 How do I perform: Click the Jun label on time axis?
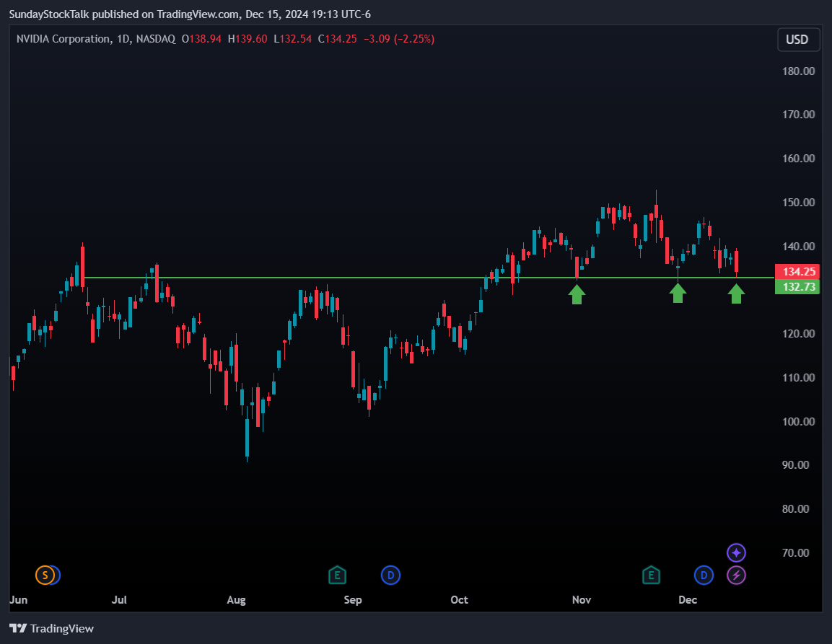pos(18,600)
